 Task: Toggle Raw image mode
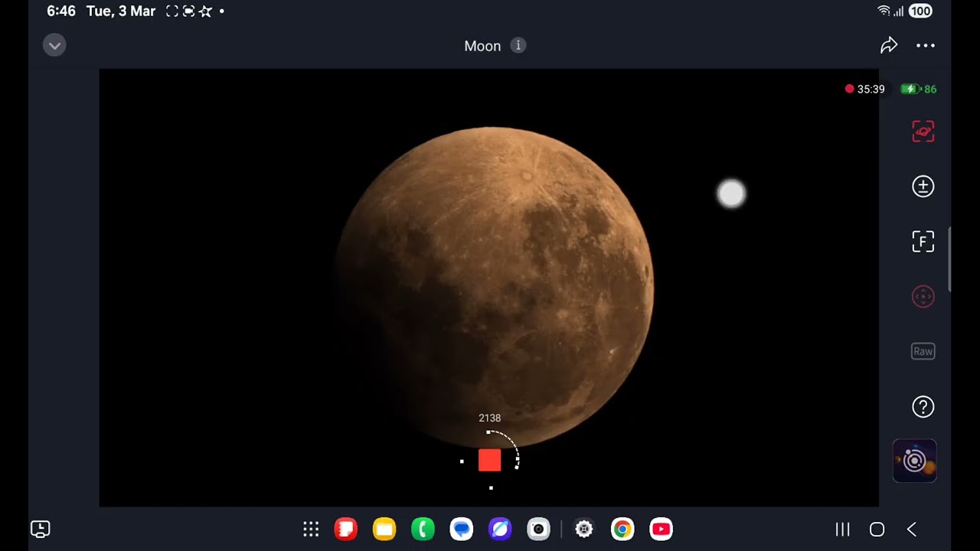point(923,352)
